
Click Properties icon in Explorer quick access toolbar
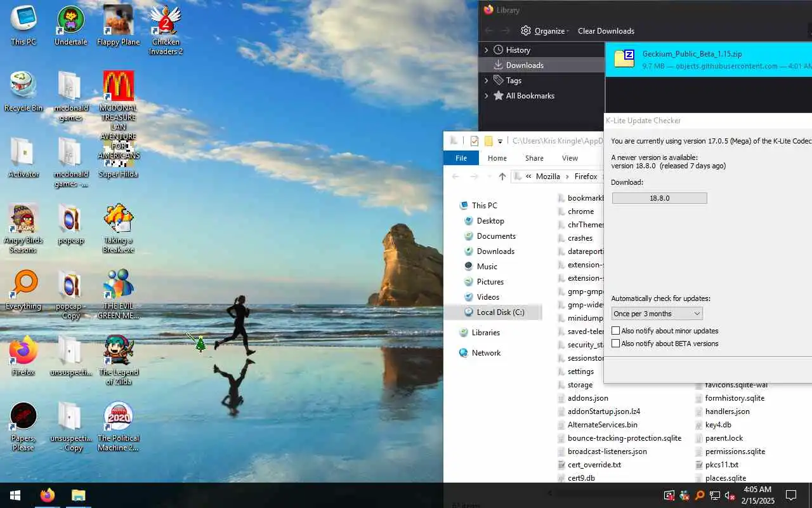pyautogui.click(x=474, y=141)
